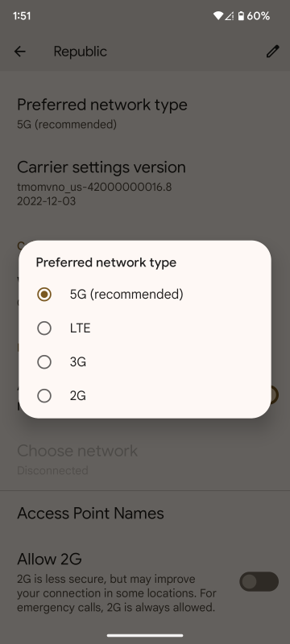Select the 3G radio button
Viewport: 290px width, 644px height.
(44, 362)
